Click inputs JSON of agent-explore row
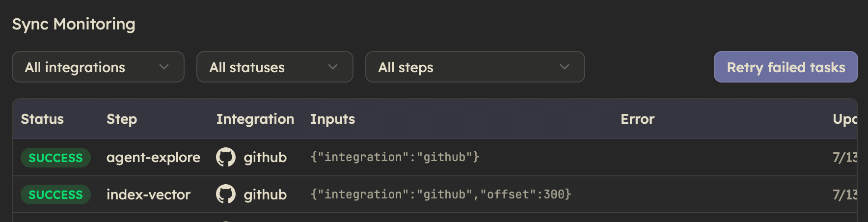Viewport: 868px width, 222px height. coord(395,157)
